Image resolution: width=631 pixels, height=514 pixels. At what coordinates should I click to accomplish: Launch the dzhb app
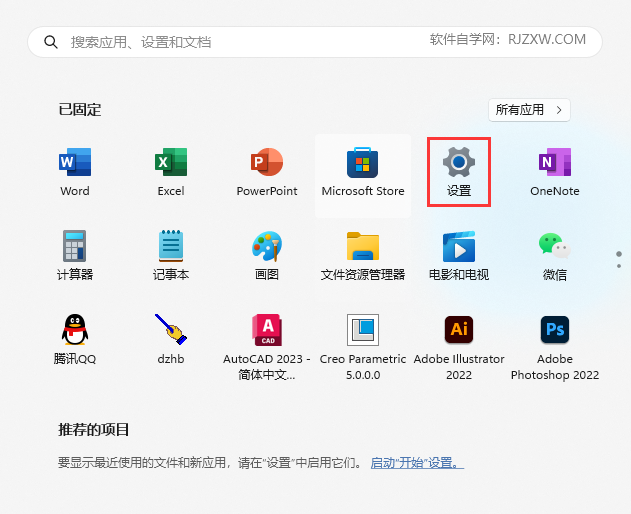(x=171, y=339)
